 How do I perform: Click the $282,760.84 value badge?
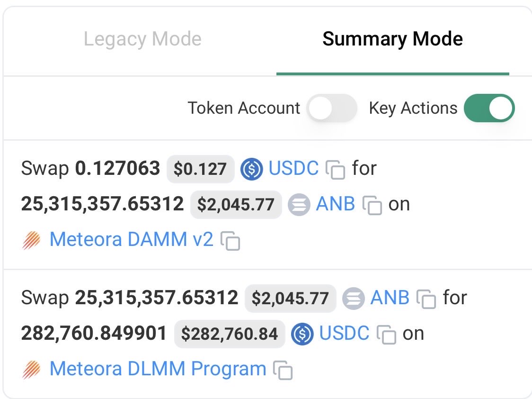230,334
